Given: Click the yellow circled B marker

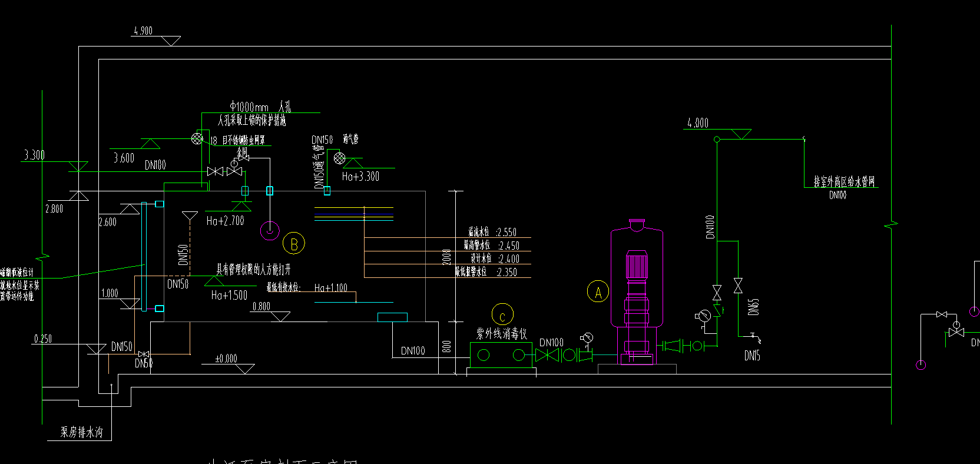Looking at the screenshot, I should click(294, 243).
